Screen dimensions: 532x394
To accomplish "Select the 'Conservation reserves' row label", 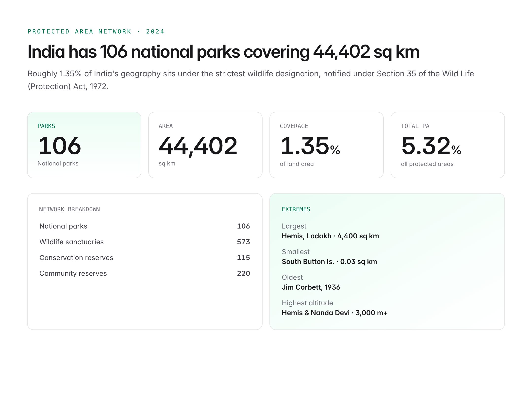I will click(x=76, y=258).
